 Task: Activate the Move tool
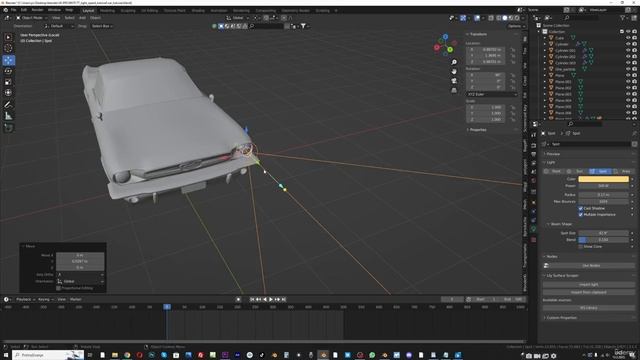[x=9, y=60]
